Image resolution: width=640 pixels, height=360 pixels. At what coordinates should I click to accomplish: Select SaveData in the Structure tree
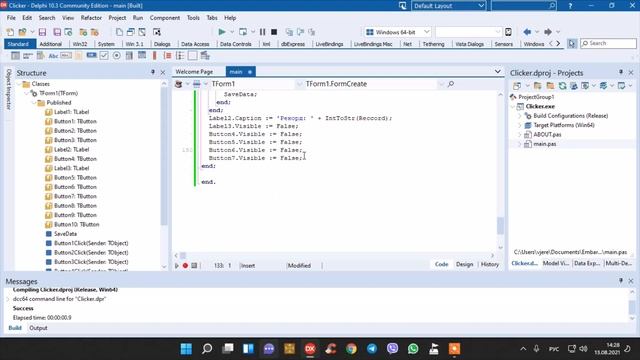[x=65, y=234]
